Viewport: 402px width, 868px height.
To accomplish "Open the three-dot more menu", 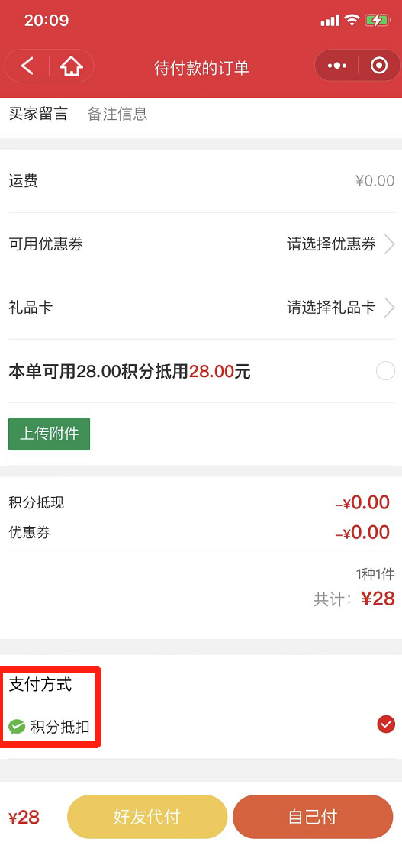I will click(336, 66).
